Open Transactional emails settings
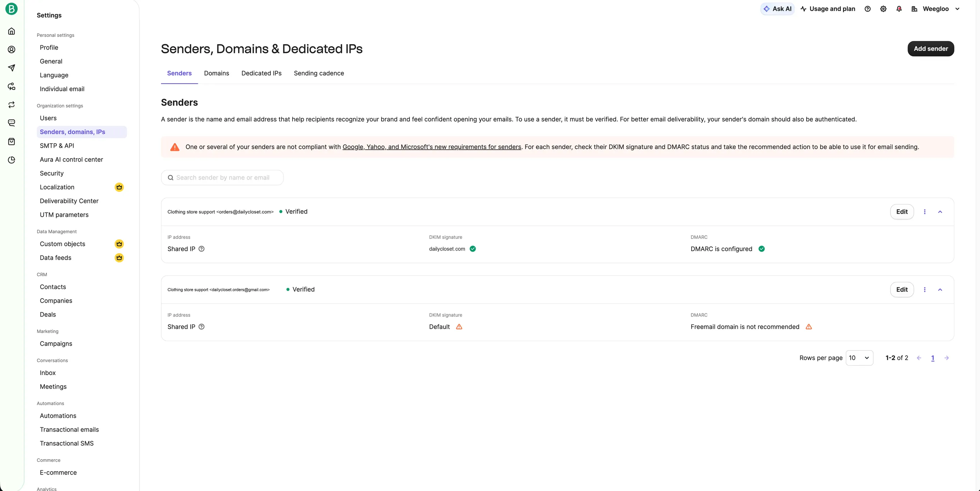The image size is (980, 491). (x=69, y=430)
